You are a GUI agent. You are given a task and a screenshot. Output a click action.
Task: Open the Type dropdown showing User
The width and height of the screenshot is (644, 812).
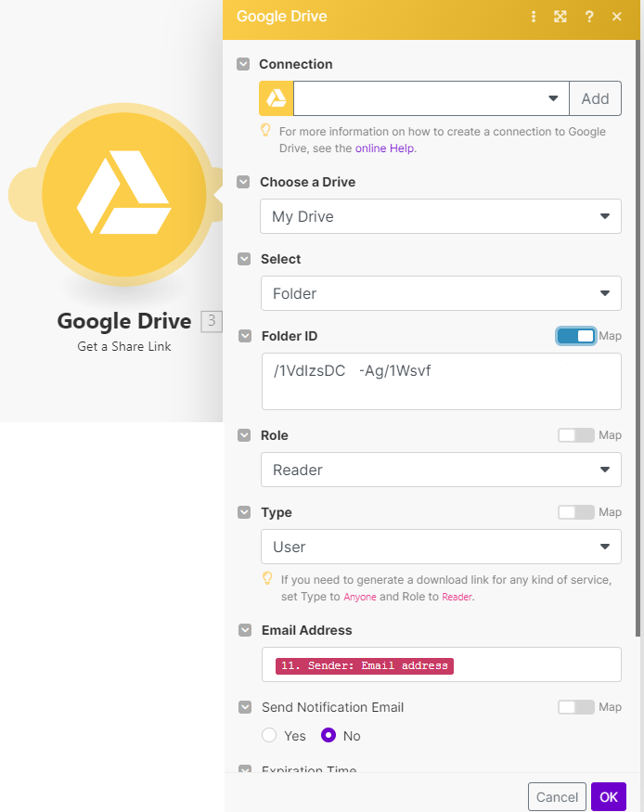point(441,547)
